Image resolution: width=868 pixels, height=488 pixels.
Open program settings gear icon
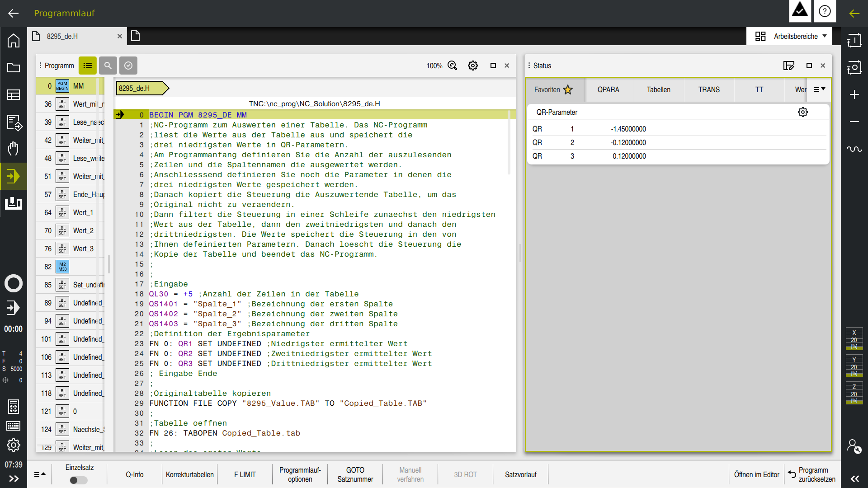pos(473,66)
